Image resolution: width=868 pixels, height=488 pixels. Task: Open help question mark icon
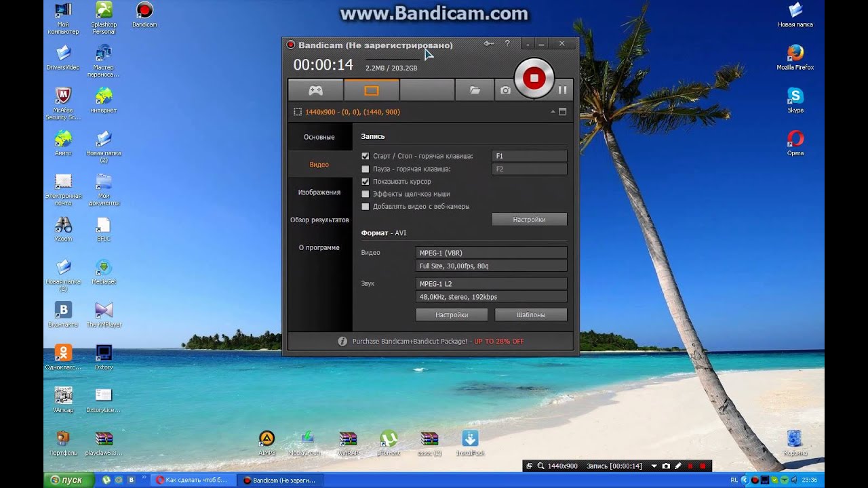coord(507,44)
